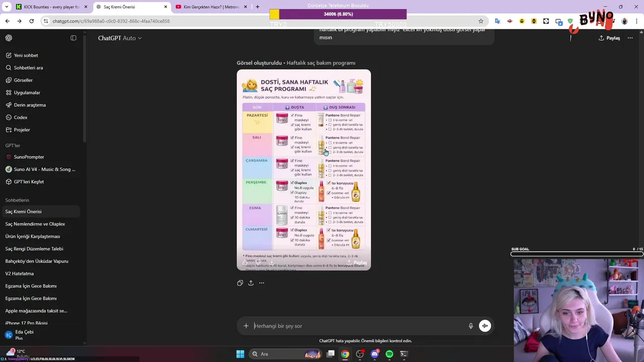Screen dimensions: 644x362
Task: Open Apple mağazasında taksit chat
Action: pos(40,311)
